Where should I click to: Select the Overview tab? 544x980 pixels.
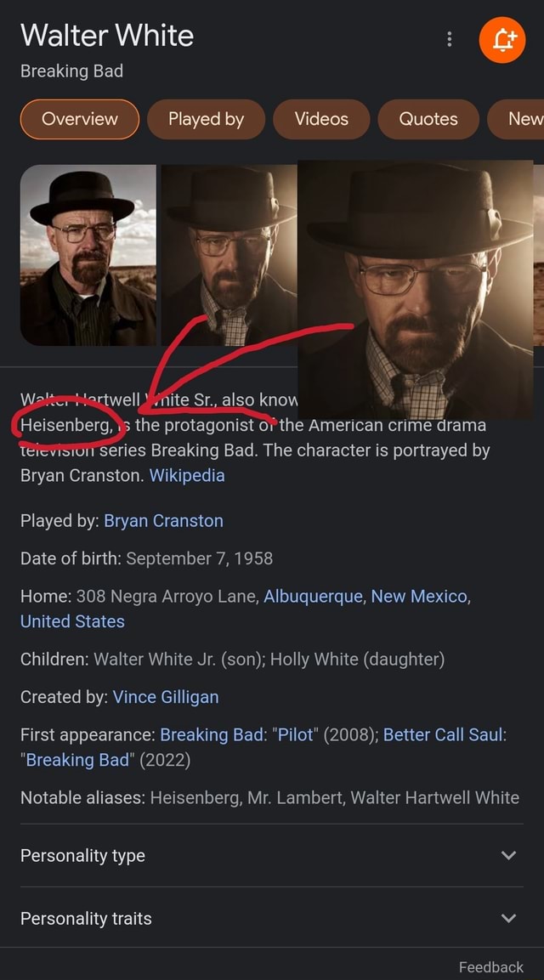pyautogui.click(x=79, y=119)
